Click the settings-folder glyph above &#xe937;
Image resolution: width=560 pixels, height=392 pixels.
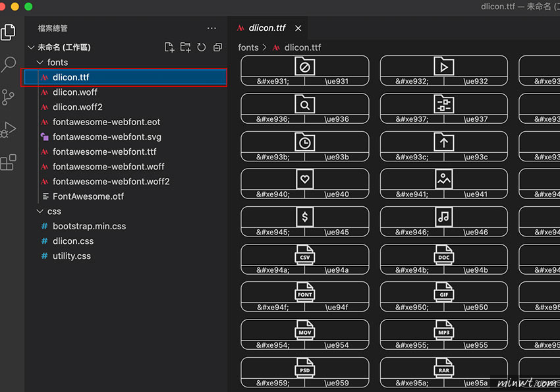[444, 104]
